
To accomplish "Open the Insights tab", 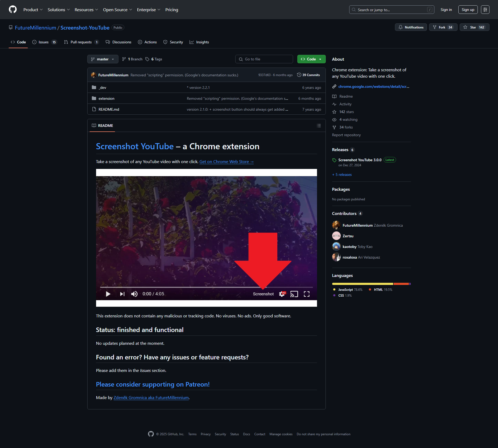I will point(199,42).
